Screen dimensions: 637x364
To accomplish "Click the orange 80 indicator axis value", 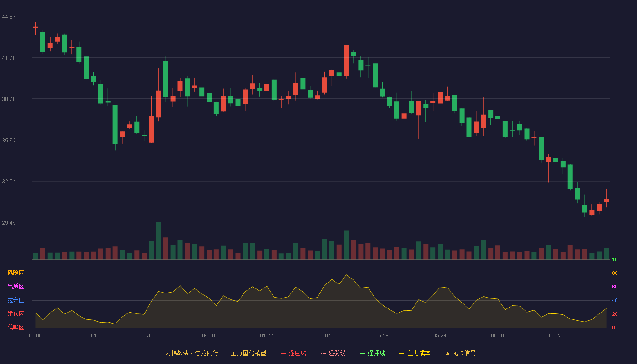I will (x=615, y=273).
